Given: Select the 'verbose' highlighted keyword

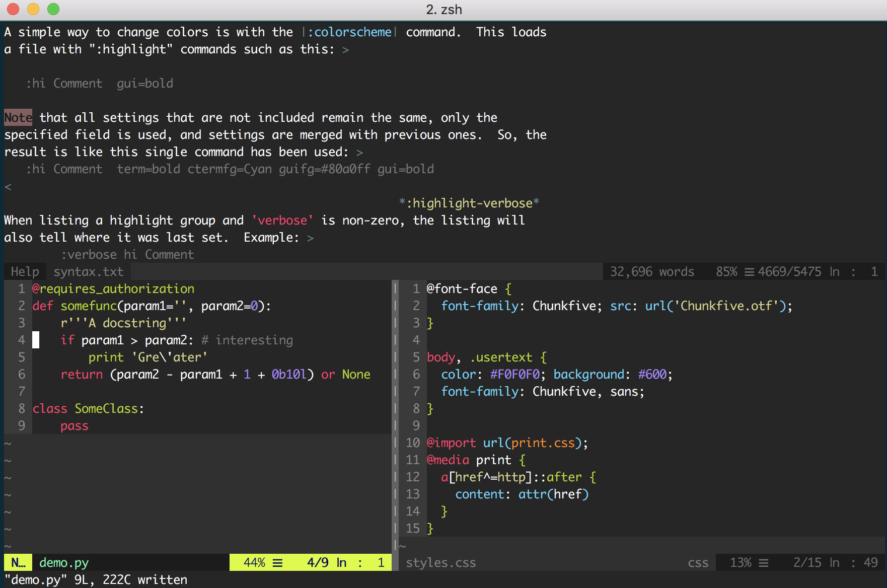Looking at the screenshot, I should 282,220.
